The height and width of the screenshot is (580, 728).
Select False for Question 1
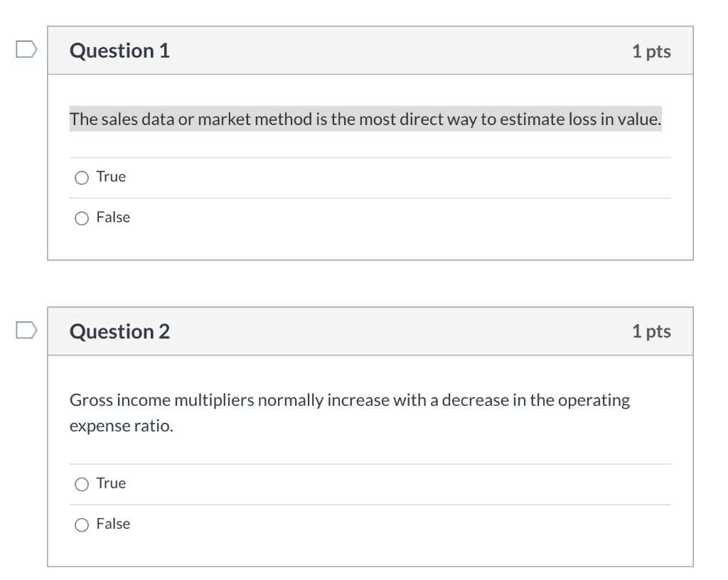tap(82, 217)
